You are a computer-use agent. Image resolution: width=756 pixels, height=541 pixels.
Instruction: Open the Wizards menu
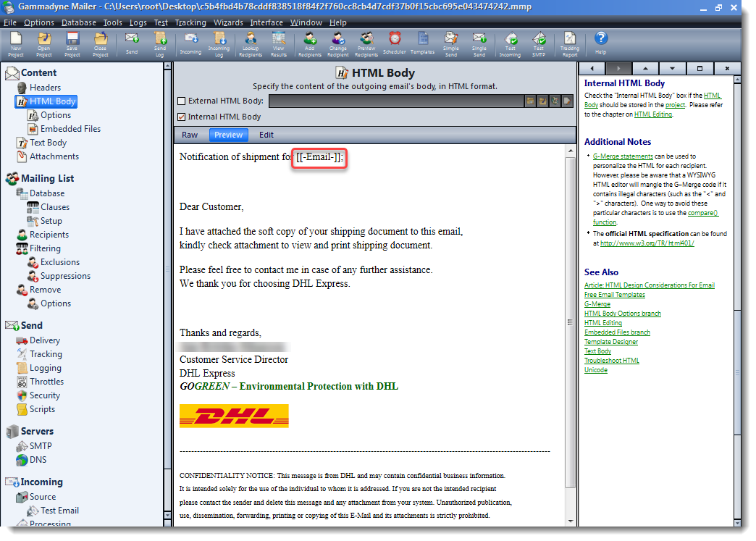[x=228, y=22]
